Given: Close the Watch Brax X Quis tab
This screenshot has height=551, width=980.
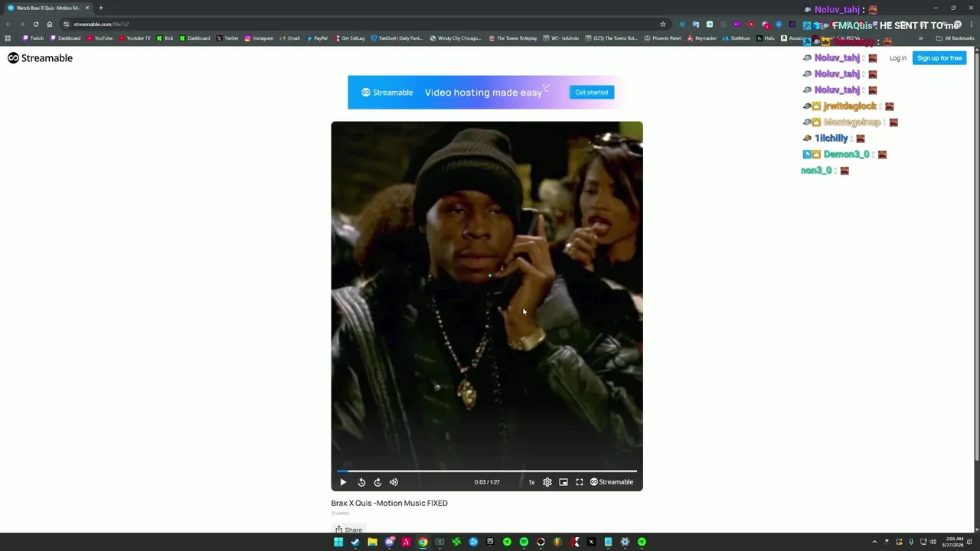Looking at the screenshot, I should [x=87, y=8].
